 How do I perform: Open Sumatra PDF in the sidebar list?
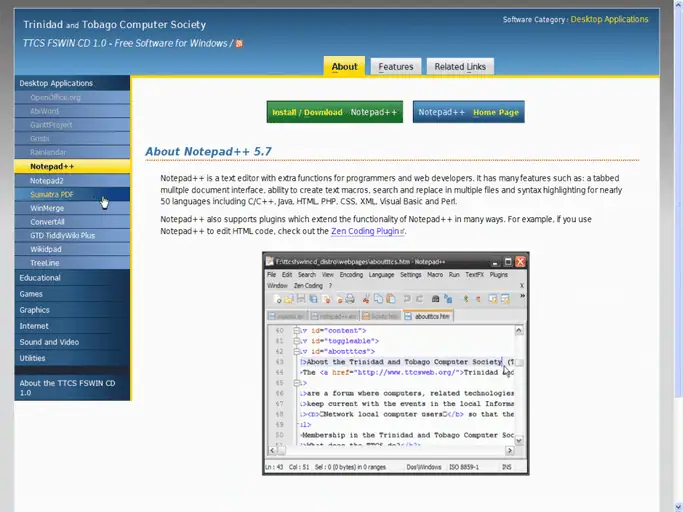52,194
